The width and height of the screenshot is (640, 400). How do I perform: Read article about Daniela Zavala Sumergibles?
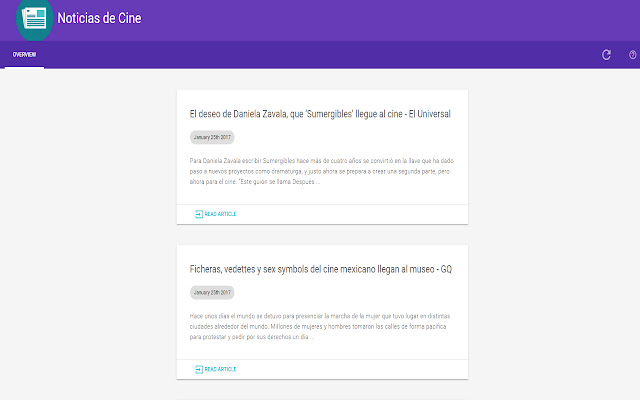tap(216, 214)
